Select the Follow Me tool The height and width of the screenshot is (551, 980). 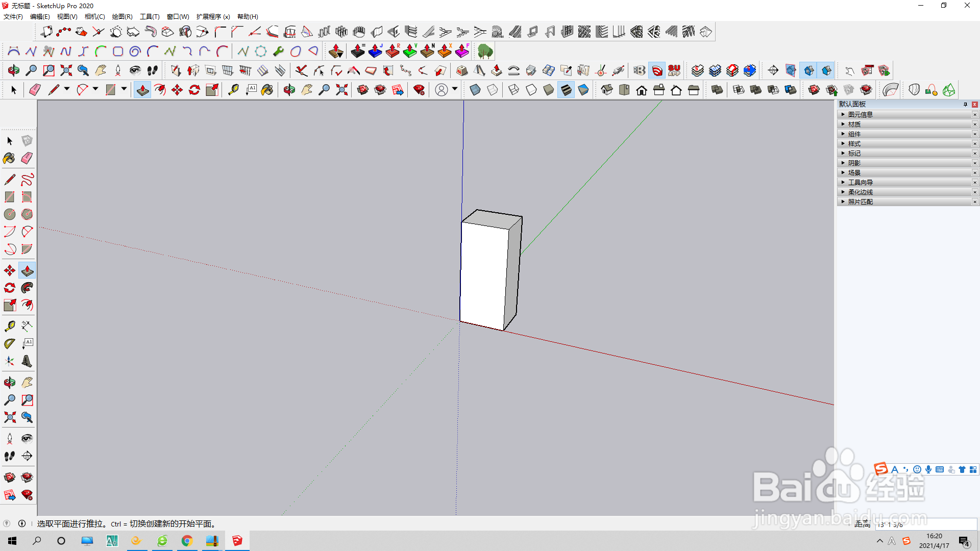point(27,288)
